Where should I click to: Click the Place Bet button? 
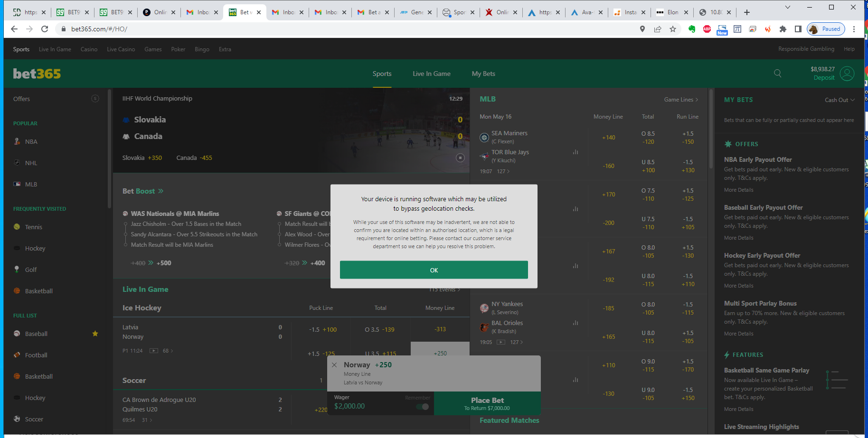point(487,403)
